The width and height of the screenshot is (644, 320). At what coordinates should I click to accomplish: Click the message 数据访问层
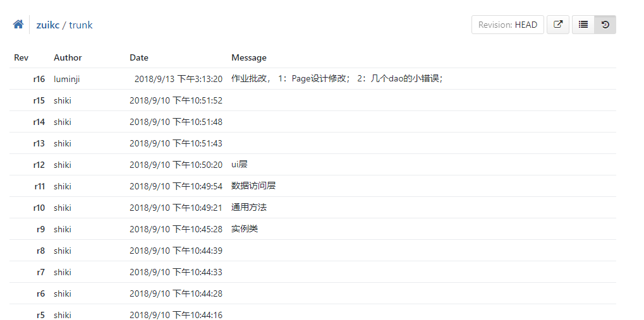pyautogui.click(x=253, y=186)
